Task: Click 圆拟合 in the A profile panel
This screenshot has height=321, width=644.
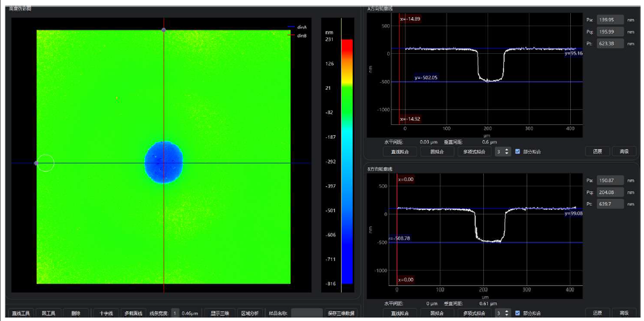Action: click(437, 151)
